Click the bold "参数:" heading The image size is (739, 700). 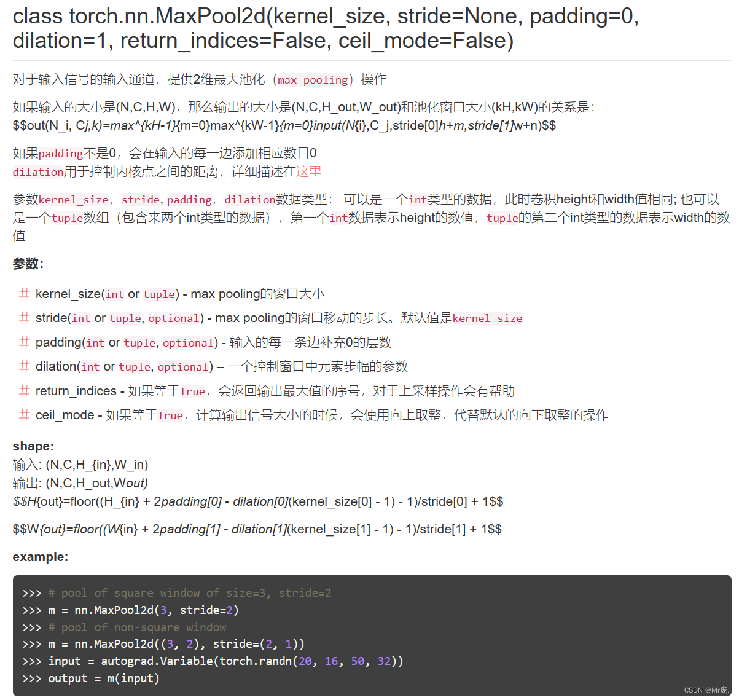[x=28, y=264]
